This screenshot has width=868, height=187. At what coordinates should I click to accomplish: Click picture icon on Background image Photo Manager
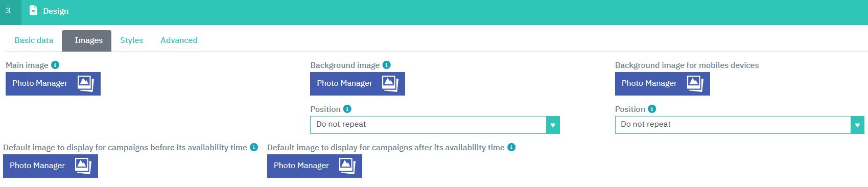(390, 83)
